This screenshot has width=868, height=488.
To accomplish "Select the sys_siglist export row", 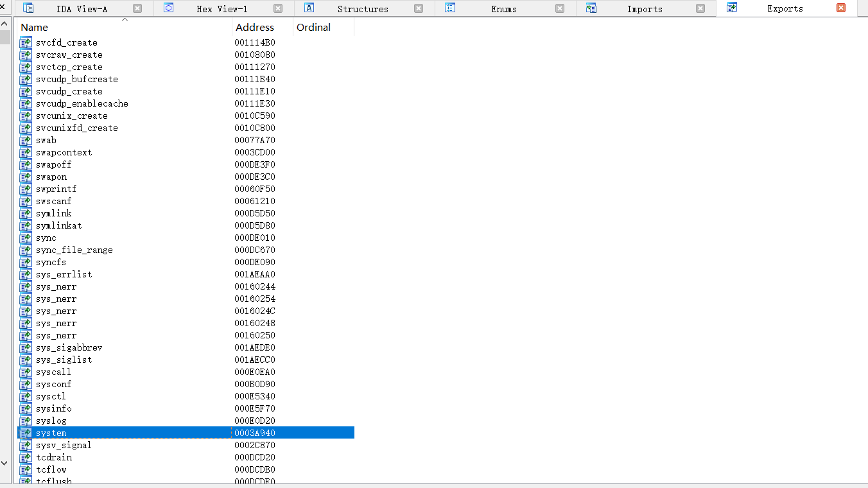I will pyautogui.click(x=186, y=360).
